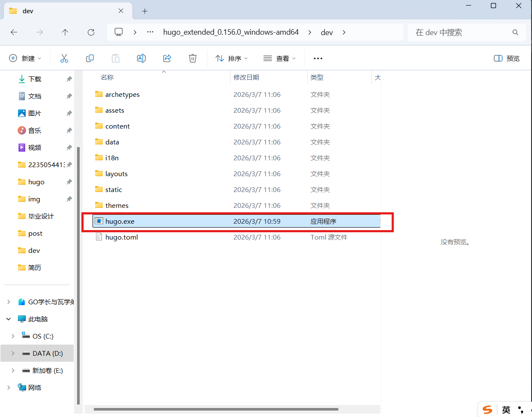Viewport: 532px width, 417px height.
Task: Click the Delete trash icon
Action: (x=193, y=58)
